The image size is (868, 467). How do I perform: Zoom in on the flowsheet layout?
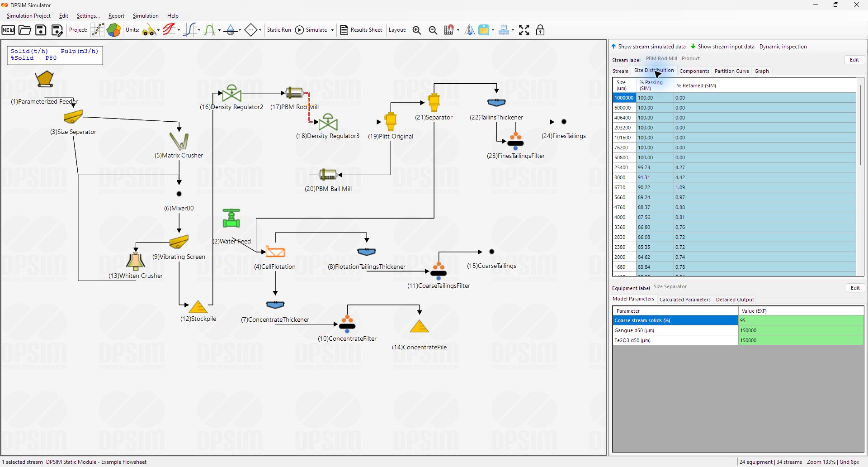417,30
